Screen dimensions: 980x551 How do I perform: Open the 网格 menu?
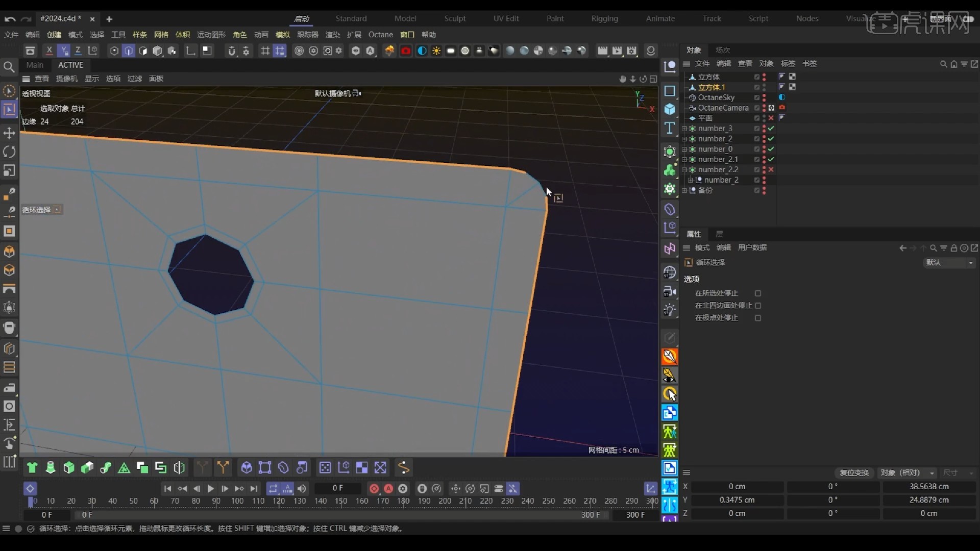pyautogui.click(x=161, y=35)
